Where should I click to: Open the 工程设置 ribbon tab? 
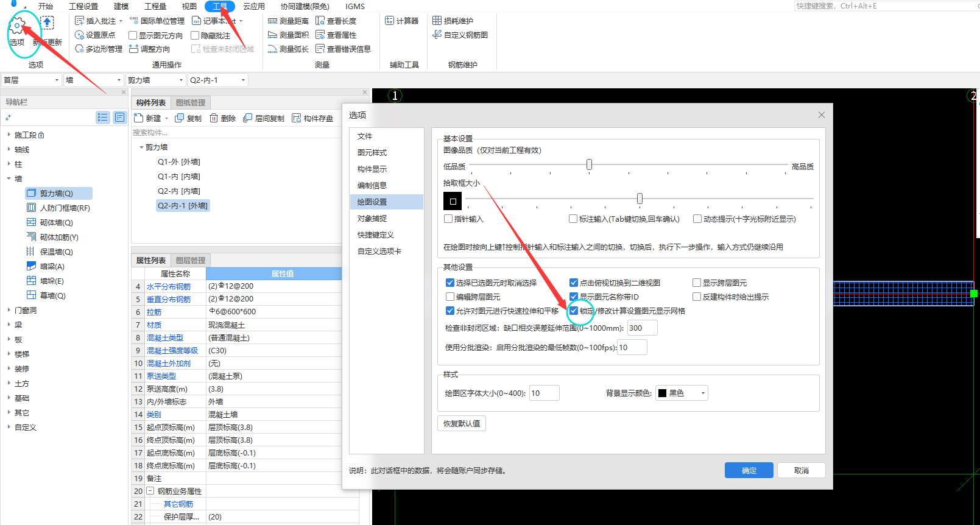tap(83, 6)
